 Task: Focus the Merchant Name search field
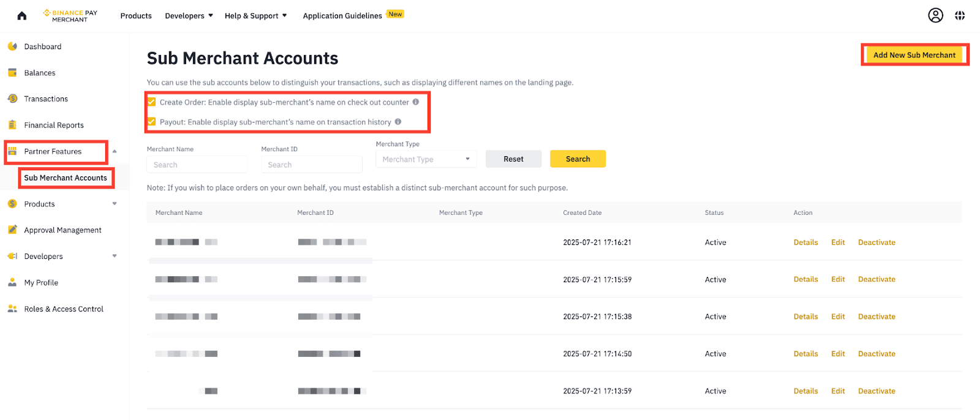click(x=197, y=165)
